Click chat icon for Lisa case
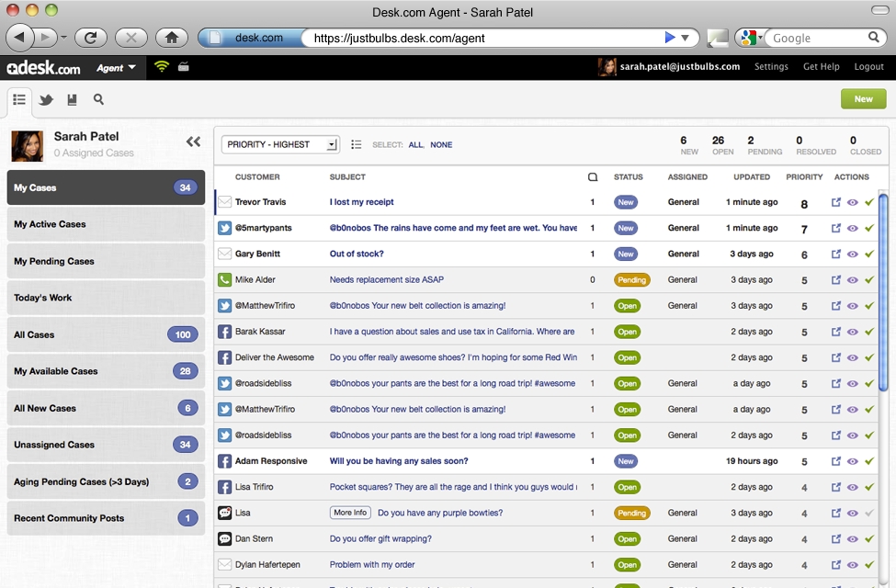 224,513
